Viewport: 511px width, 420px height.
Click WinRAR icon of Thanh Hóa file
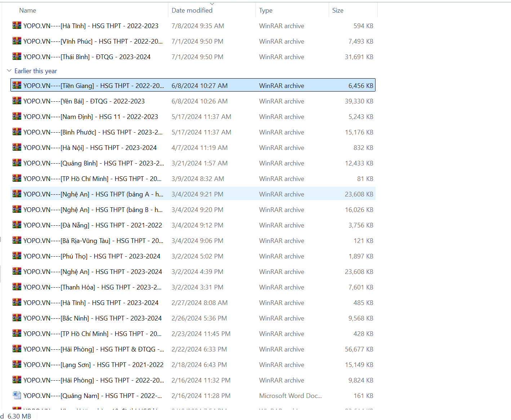tap(17, 287)
